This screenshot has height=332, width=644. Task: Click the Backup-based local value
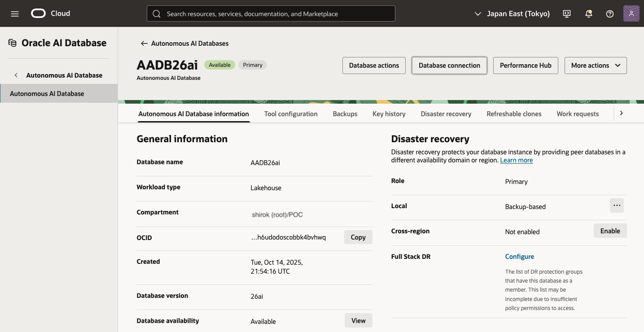coord(526,207)
